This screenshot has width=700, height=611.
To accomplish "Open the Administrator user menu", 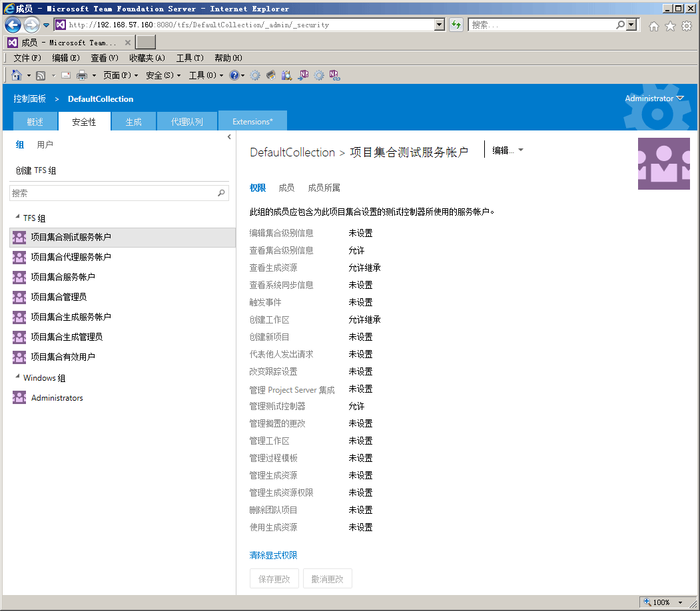I will tap(654, 99).
